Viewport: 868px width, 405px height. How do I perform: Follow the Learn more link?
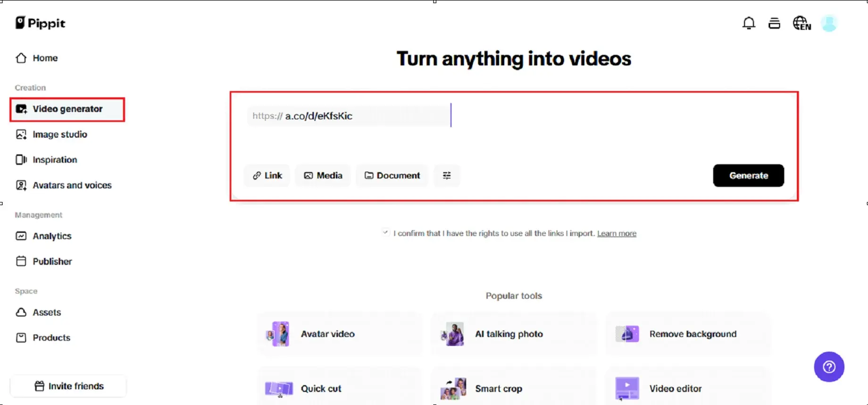[617, 233]
